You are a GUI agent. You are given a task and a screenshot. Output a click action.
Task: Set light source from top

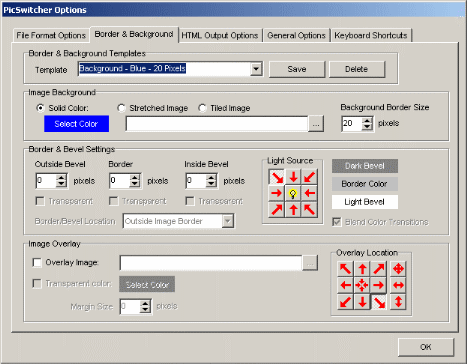point(293,177)
